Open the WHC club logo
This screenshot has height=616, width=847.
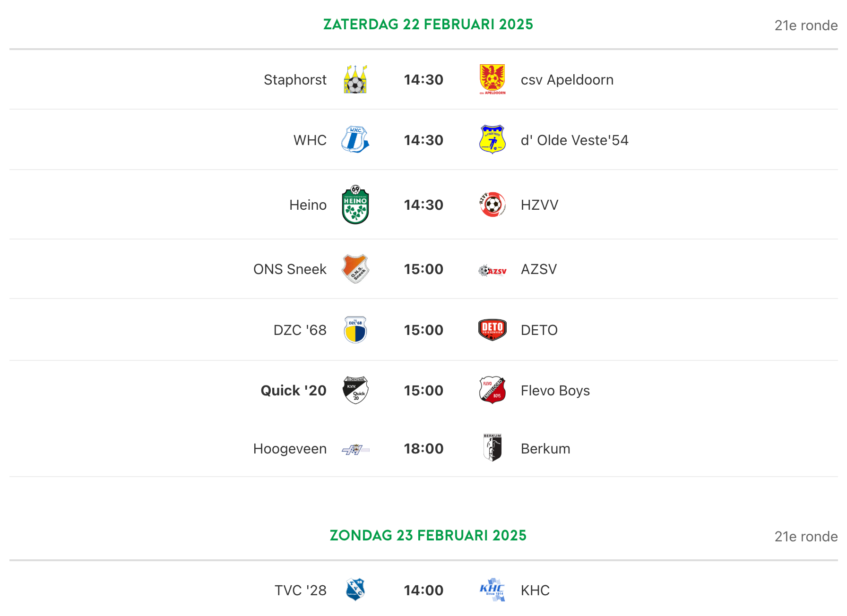(x=355, y=139)
